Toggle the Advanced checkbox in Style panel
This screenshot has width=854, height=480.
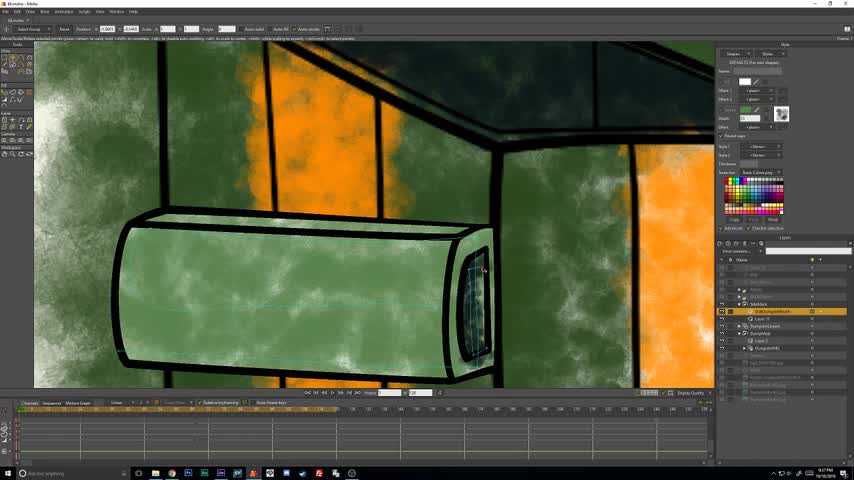721,228
